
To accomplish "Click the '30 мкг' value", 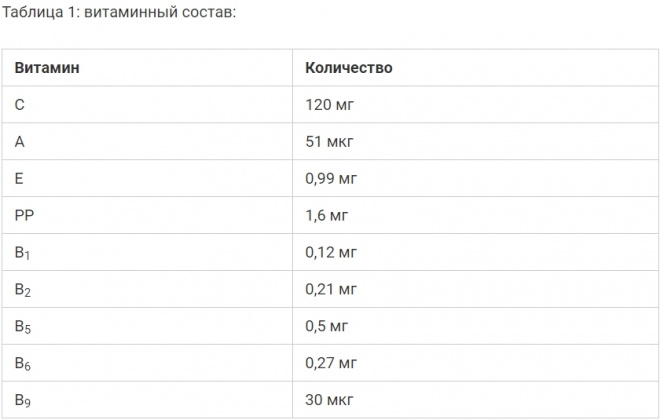I will pyautogui.click(x=329, y=400).
